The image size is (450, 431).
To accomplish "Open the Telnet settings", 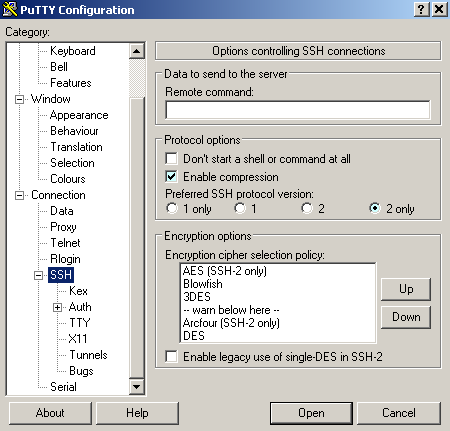I will (x=65, y=243).
